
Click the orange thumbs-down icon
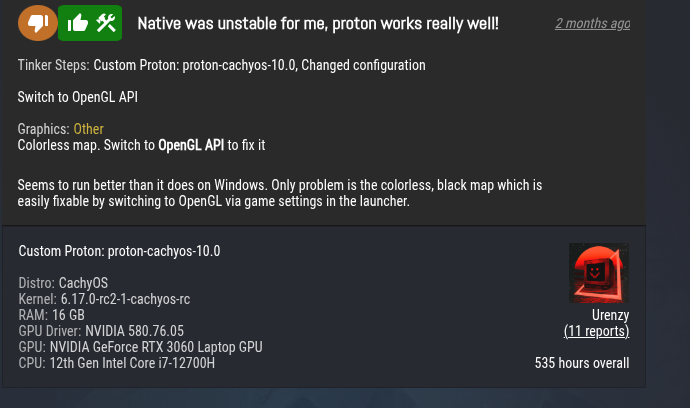click(37, 22)
